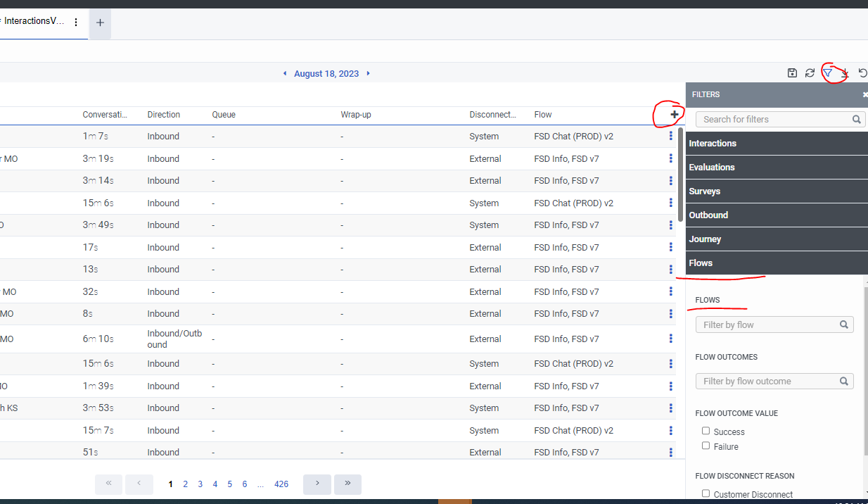Click the interactions table vertical scrollbar
868x504 pixels.
(x=680, y=175)
